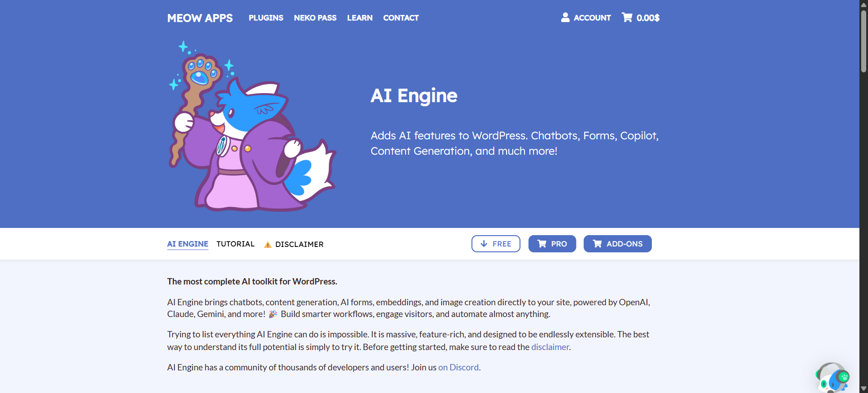Open the LEARN section
The image size is (868, 393).
(359, 18)
